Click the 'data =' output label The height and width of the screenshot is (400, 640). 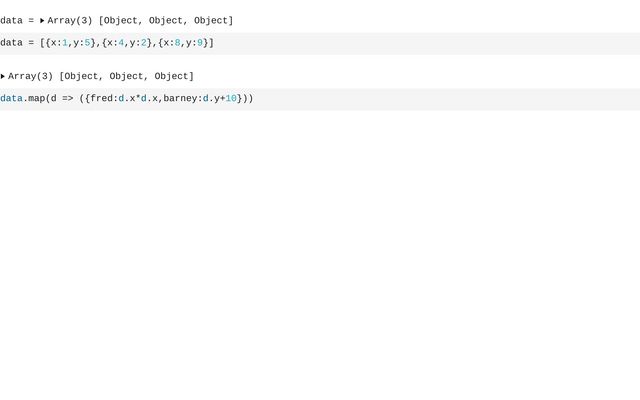point(16,21)
